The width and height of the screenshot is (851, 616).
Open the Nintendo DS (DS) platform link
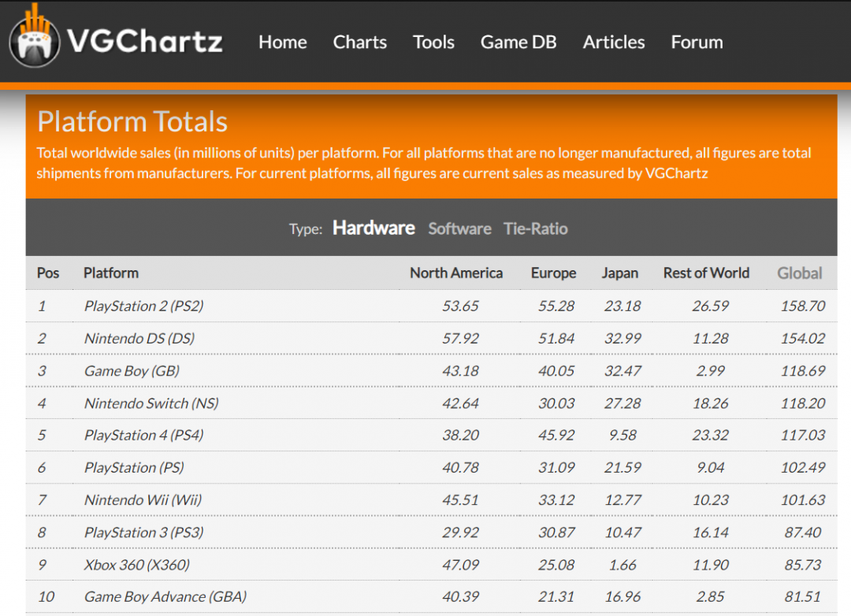[x=139, y=339]
